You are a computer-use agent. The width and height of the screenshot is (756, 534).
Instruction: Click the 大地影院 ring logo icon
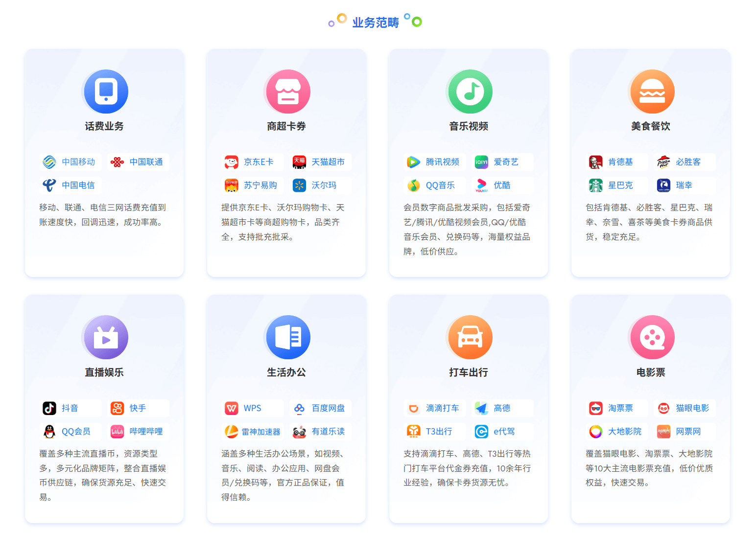coord(596,432)
